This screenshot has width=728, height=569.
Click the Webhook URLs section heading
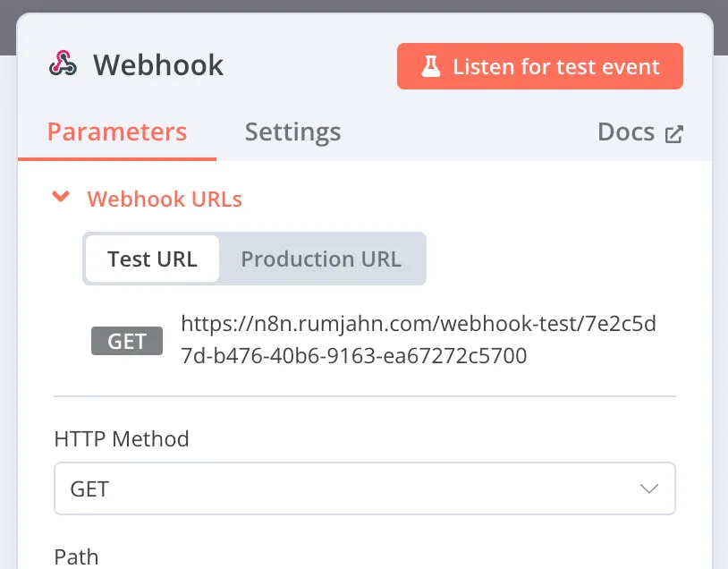pyautogui.click(x=165, y=199)
